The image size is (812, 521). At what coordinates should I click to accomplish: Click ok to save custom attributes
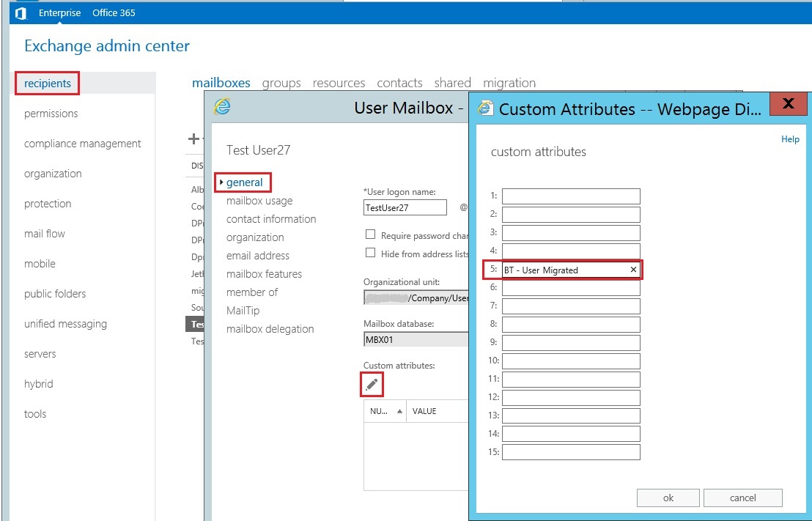pos(668,498)
